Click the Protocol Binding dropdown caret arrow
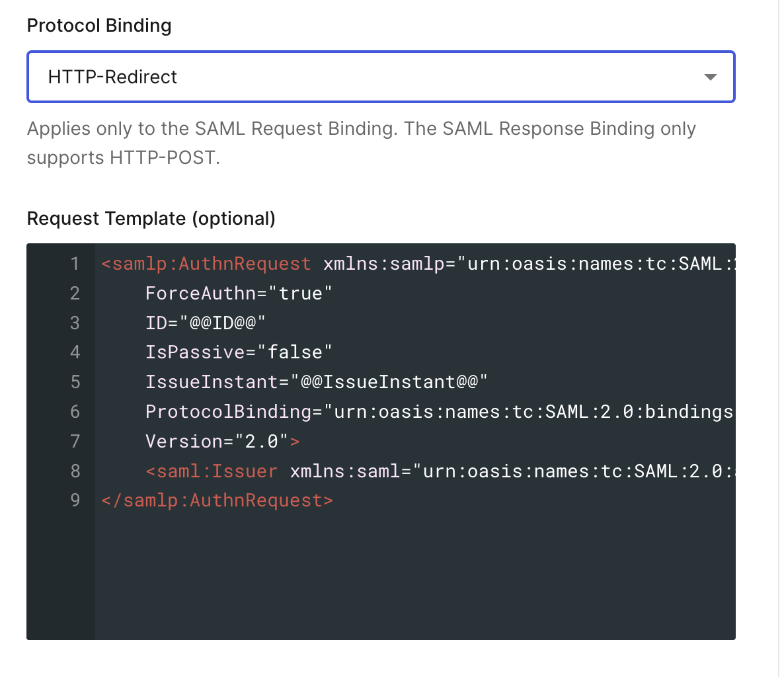 coord(710,77)
